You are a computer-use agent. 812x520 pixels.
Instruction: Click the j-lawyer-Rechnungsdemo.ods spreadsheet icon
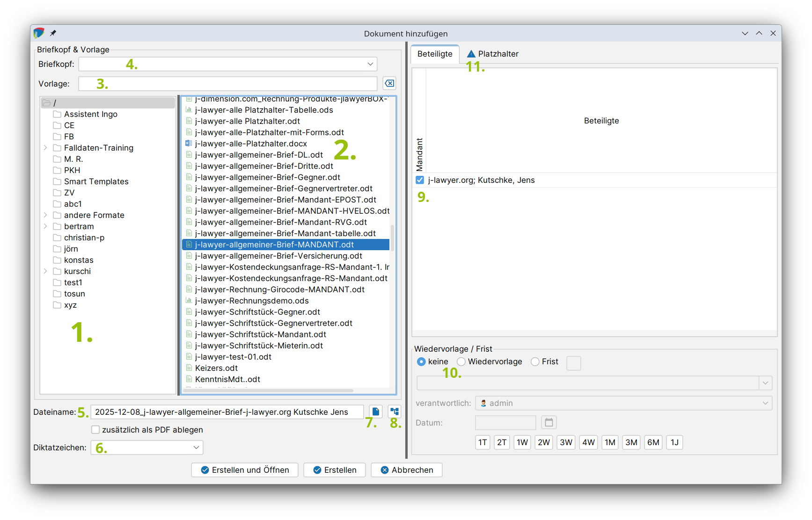click(189, 301)
